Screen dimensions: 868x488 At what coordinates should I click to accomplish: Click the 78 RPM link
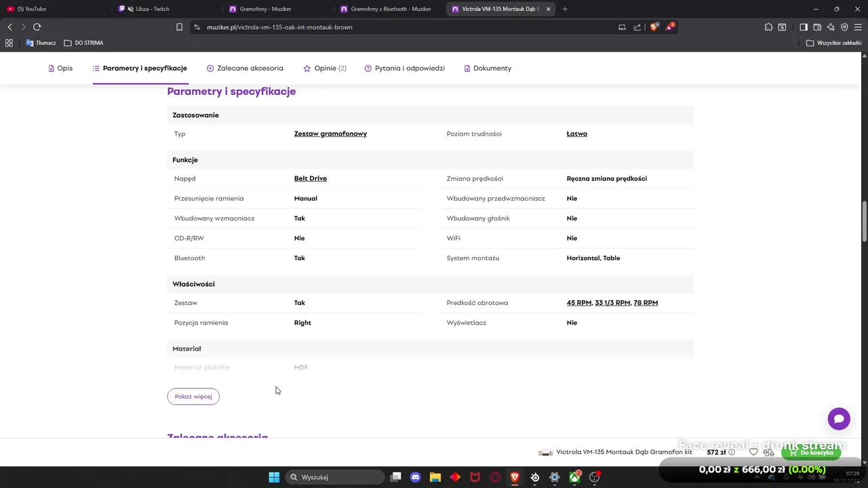646,303
